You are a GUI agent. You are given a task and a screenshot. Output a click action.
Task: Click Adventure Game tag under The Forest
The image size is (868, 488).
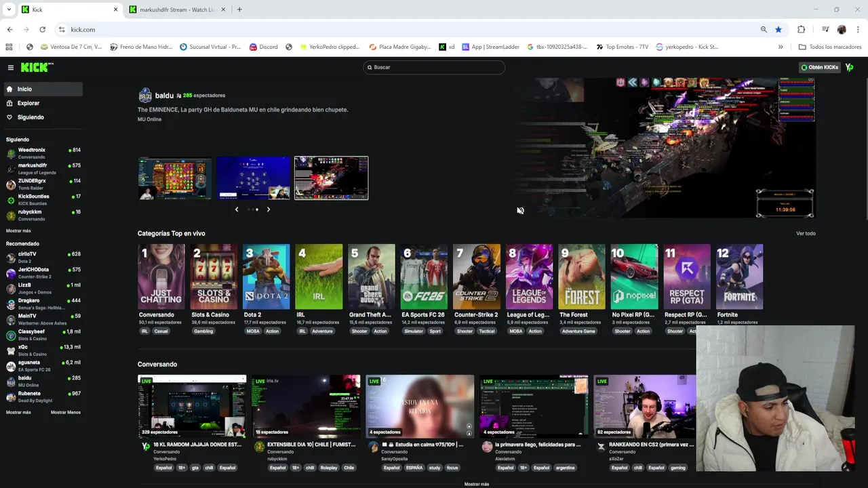pos(578,331)
